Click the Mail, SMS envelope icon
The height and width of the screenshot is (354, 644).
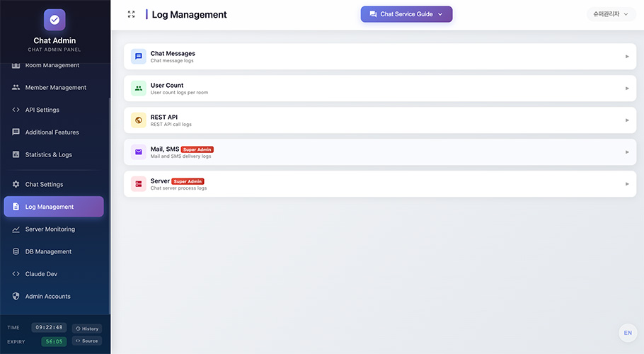[x=139, y=152]
